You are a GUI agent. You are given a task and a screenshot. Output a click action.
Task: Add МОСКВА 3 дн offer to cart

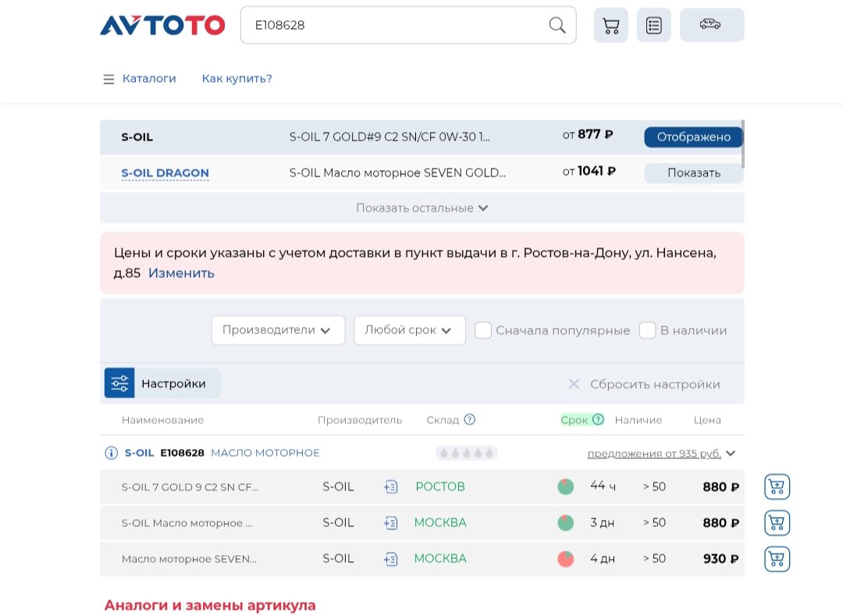pos(777,522)
